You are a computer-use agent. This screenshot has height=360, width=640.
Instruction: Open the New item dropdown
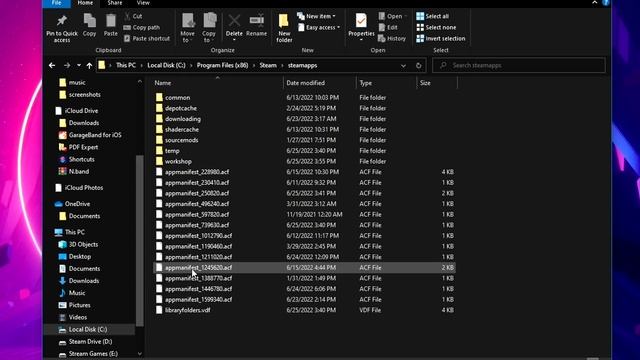(x=316, y=16)
